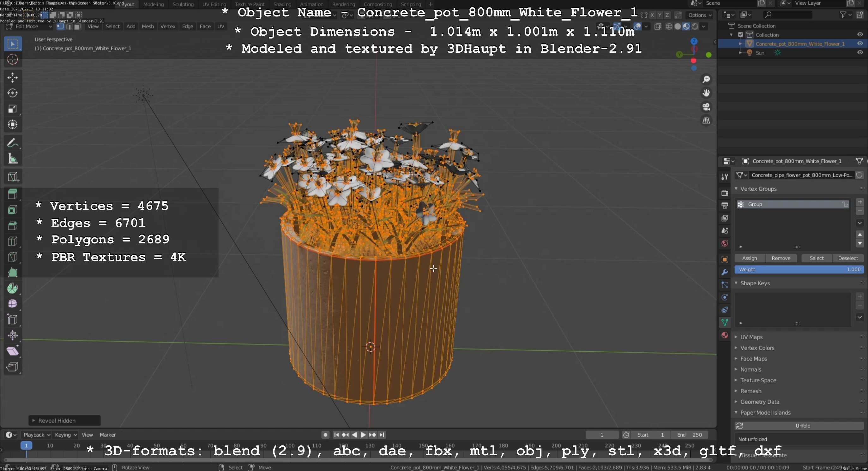The width and height of the screenshot is (868, 471).
Task: Uncheck the Collection exclude checkbox
Action: [x=741, y=35]
